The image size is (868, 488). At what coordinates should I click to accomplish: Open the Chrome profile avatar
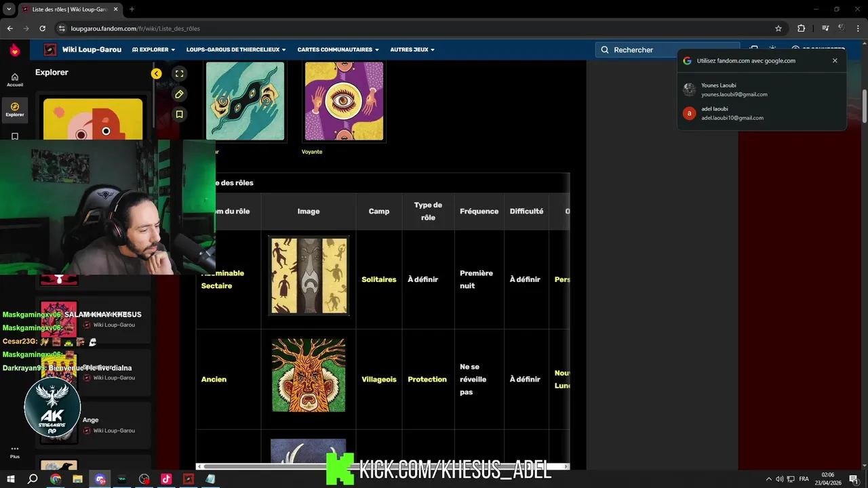point(842,28)
